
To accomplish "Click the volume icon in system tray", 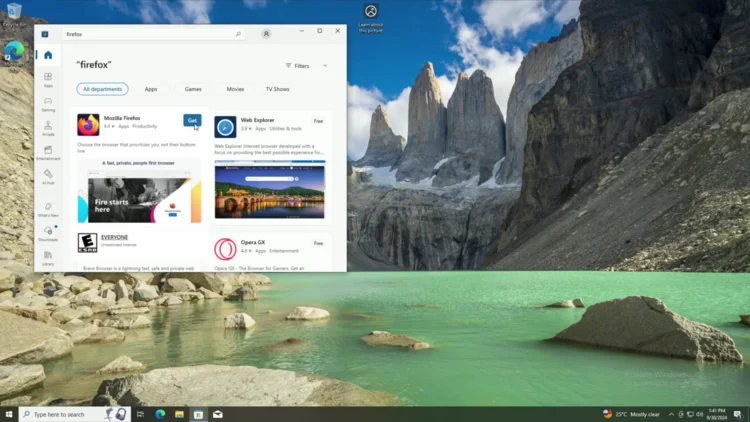I will pyautogui.click(x=699, y=414).
